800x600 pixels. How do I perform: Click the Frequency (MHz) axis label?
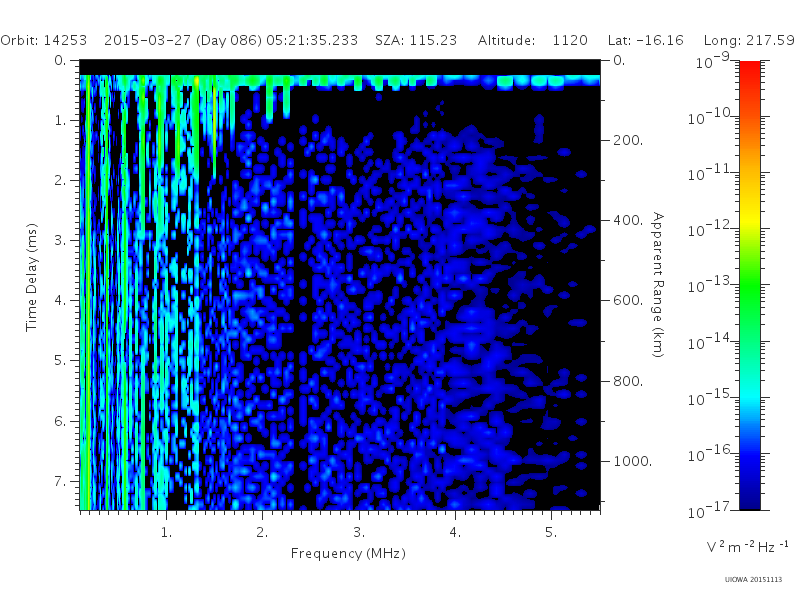coord(348,553)
